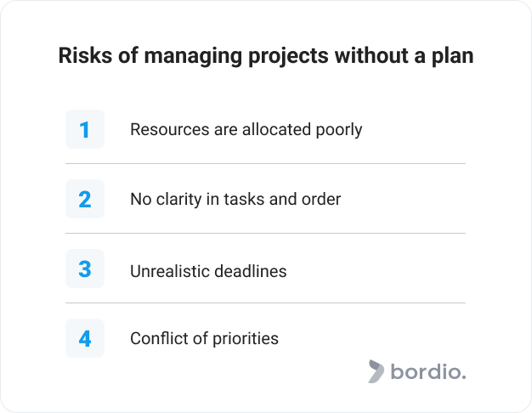Screen dimensions: 532x413
Task: Select 'Resources are allocated poorly' text
Action: (x=246, y=130)
